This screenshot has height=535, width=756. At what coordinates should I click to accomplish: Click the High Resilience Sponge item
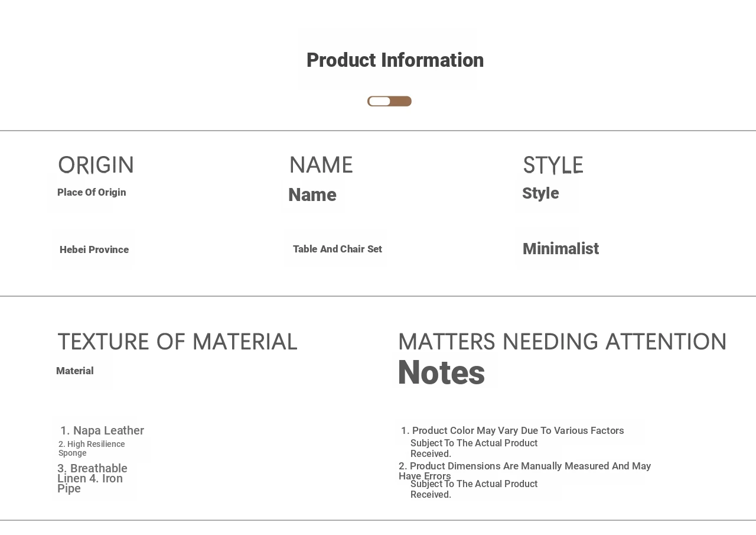[x=92, y=448]
